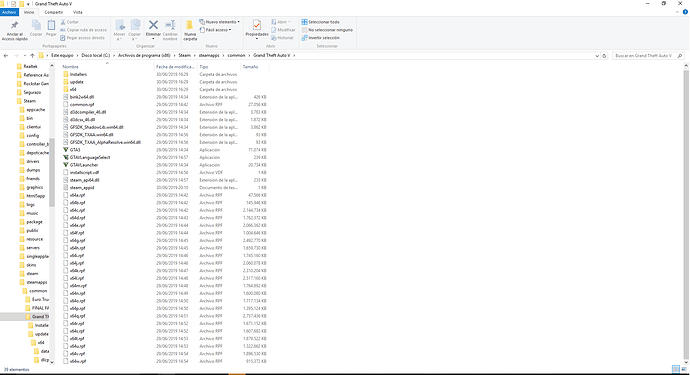Open Quick Access Toolbar customize arrow
This screenshot has width=690, height=375.
(x=28, y=4)
